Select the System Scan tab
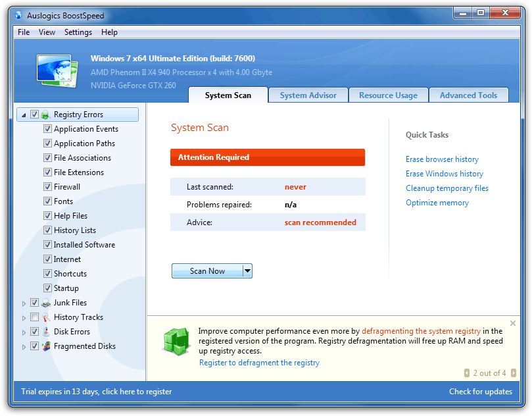Image resolution: width=532 pixels, height=416 pixels. click(228, 95)
